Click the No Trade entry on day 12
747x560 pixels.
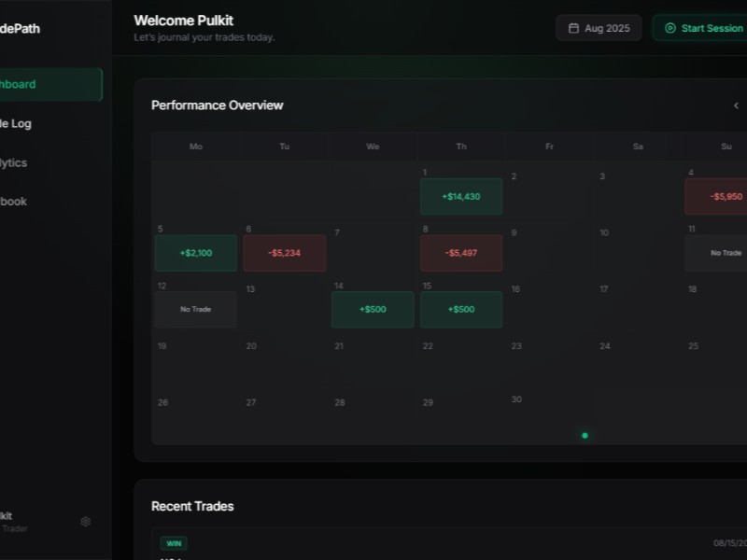[195, 309]
